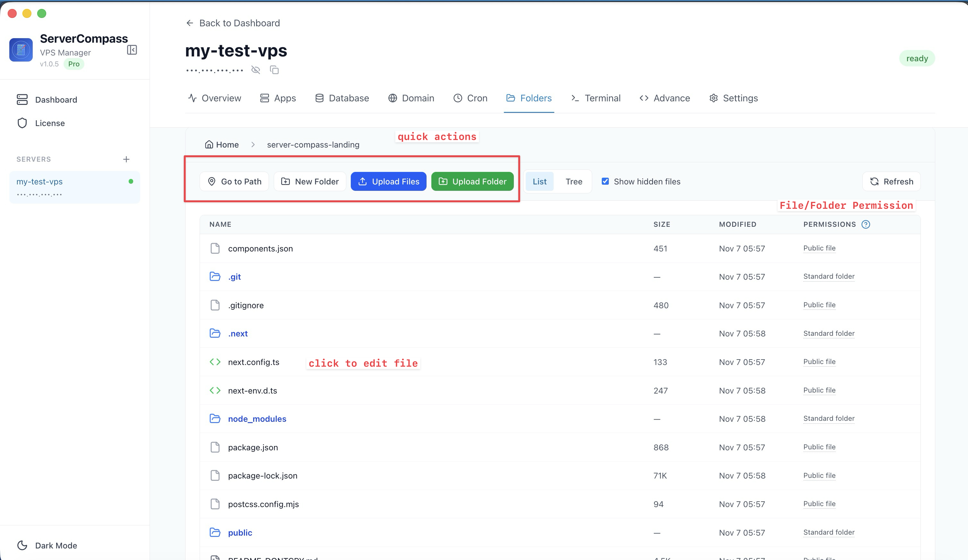Switch to Tree view
Viewport: 968px width, 560px height.
(574, 182)
